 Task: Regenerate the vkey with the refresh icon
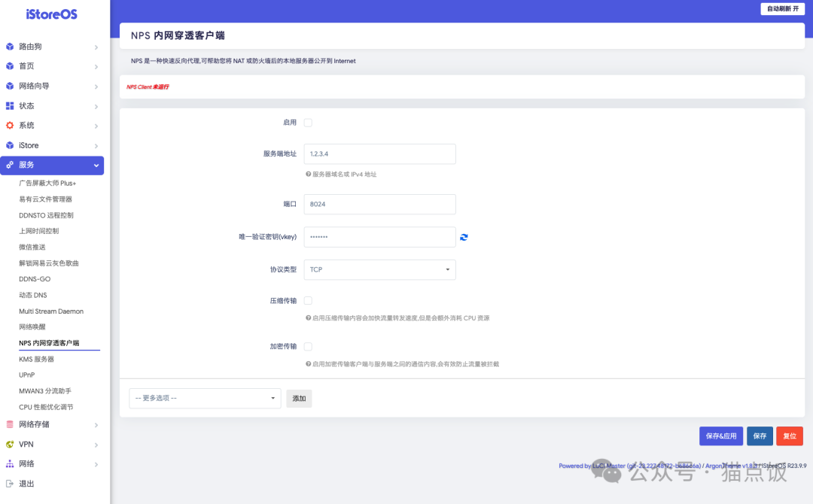pos(464,236)
